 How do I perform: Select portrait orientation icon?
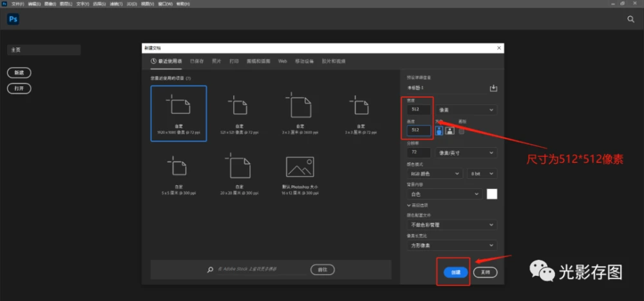coord(439,130)
